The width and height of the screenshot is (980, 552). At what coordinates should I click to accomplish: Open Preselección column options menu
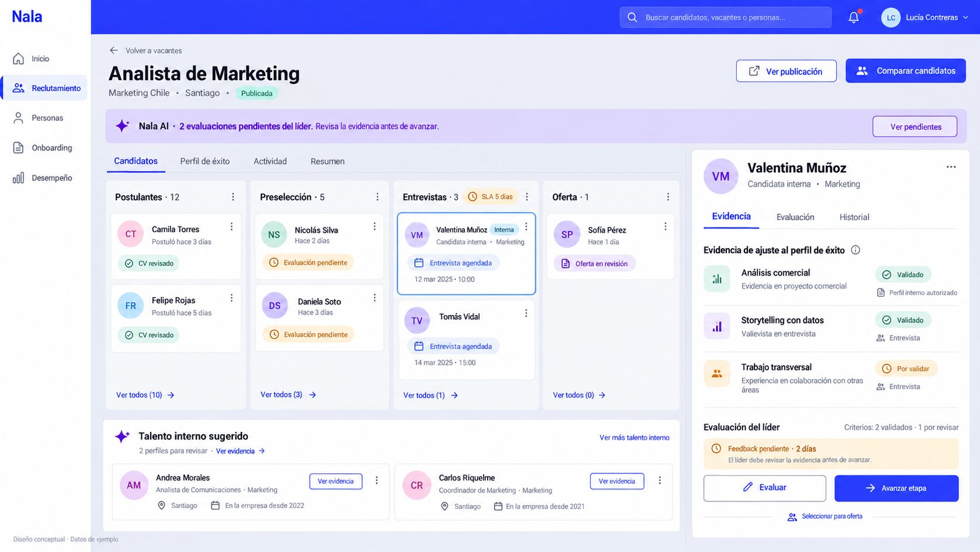tap(377, 197)
